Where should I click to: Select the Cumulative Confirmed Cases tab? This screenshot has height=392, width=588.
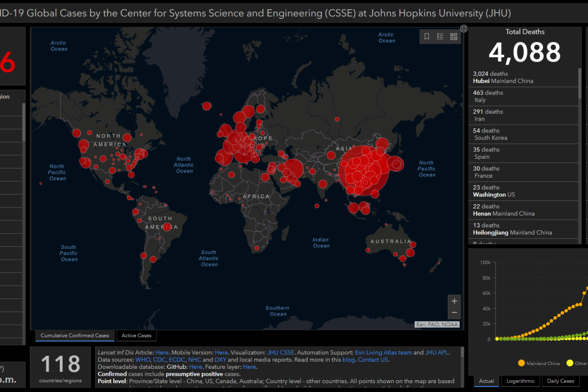[74, 336]
